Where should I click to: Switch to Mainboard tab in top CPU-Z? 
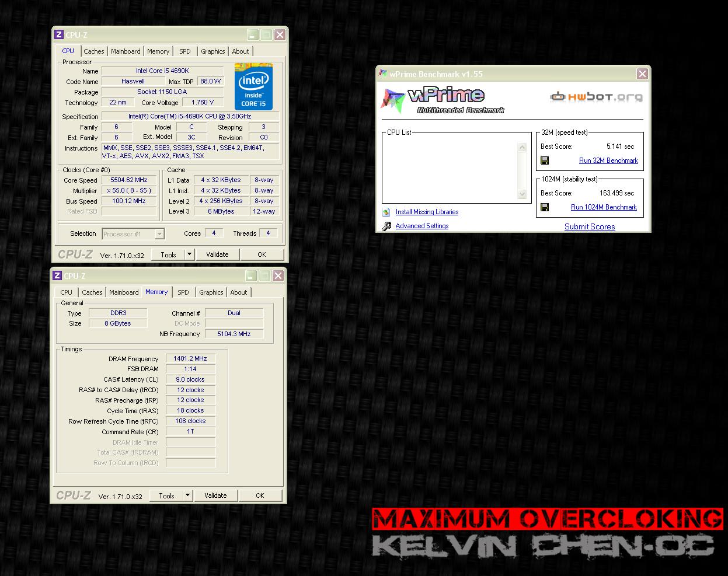(x=126, y=51)
